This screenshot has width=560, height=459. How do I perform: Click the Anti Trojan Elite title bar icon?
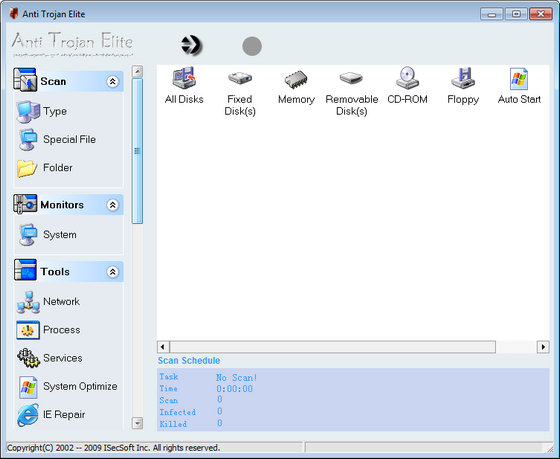point(14,14)
